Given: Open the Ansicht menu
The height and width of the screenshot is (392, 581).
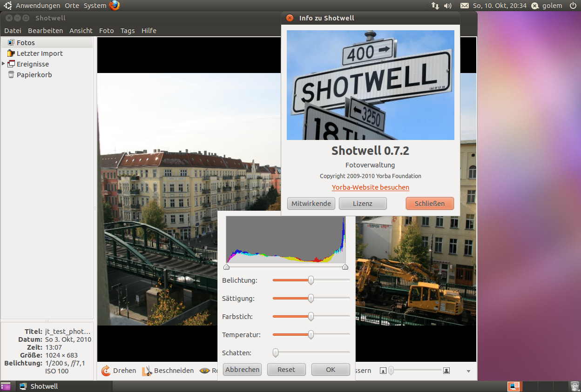Looking at the screenshot, I should [81, 31].
